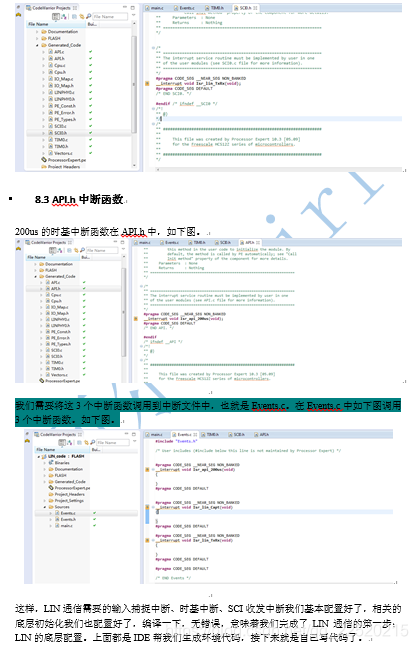Click search magnifier icon in Events.c screenshot toolbar

(93, 442)
